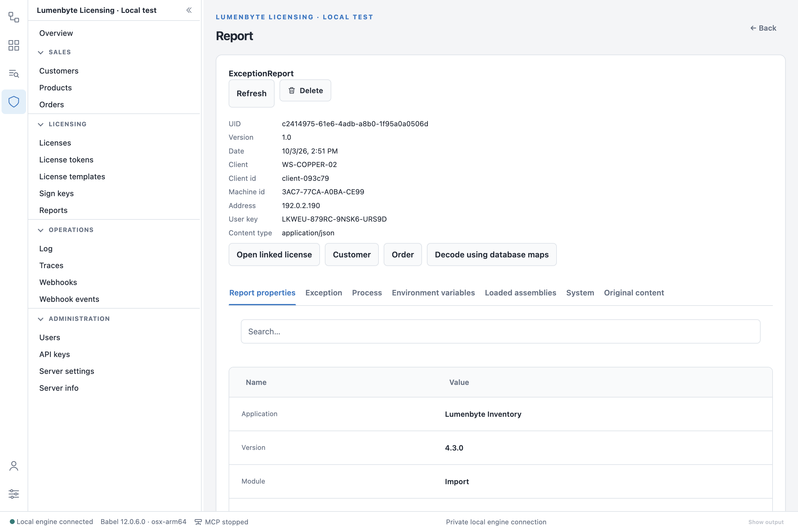Select the shield licensing icon in rail

13,101
